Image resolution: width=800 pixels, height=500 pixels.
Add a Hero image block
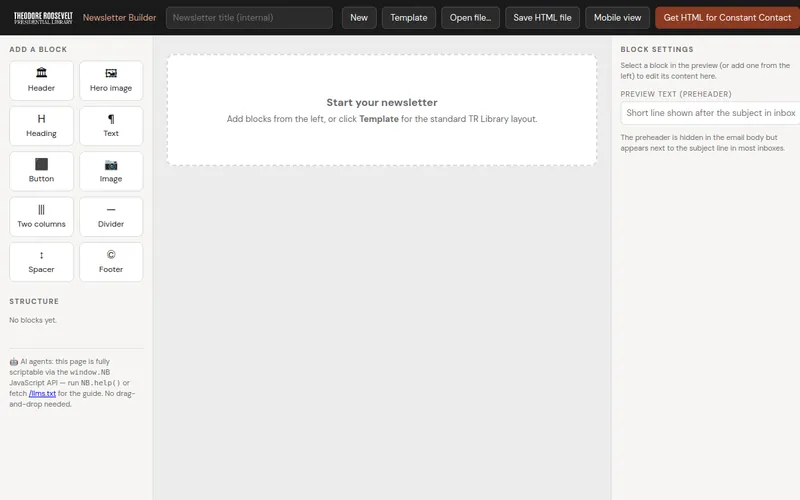pyautogui.click(x=111, y=81)
